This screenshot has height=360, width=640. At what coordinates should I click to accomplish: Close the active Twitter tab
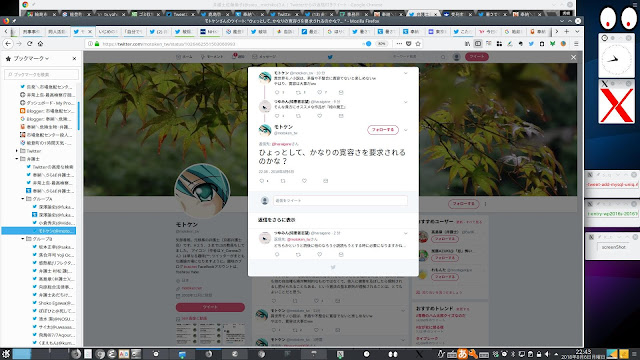(x=90, y=31)
